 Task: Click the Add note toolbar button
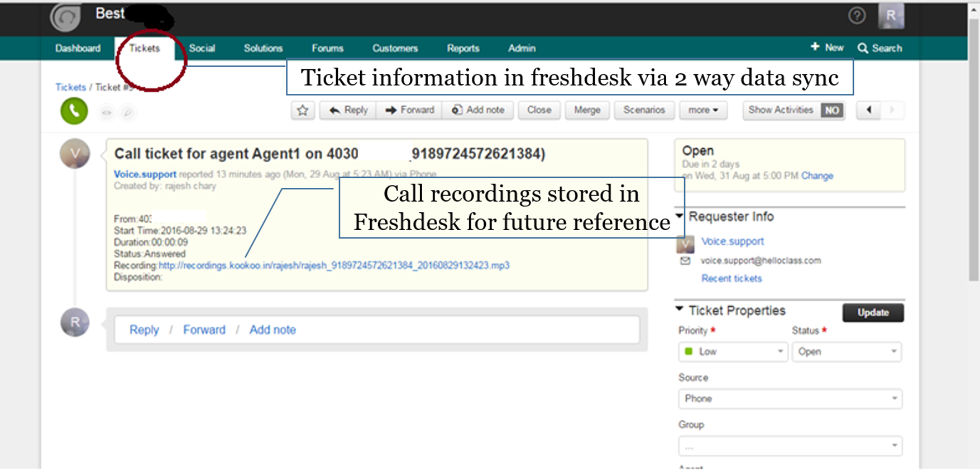(478, 110)
